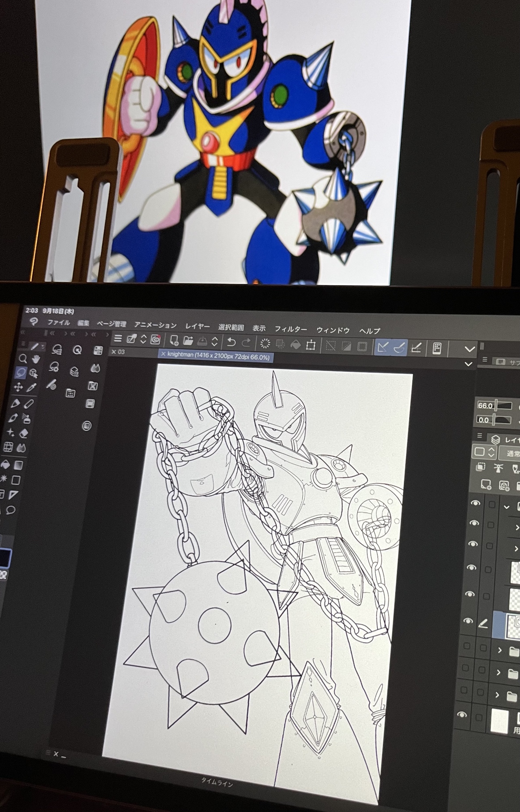Choose the Eraser tool
Screen dimensions: 520x812
pyautogui.click(x=24, y=433)
